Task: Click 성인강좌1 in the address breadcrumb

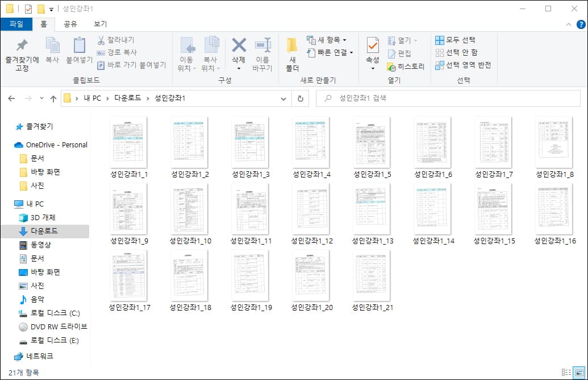Action: (170, 98)
